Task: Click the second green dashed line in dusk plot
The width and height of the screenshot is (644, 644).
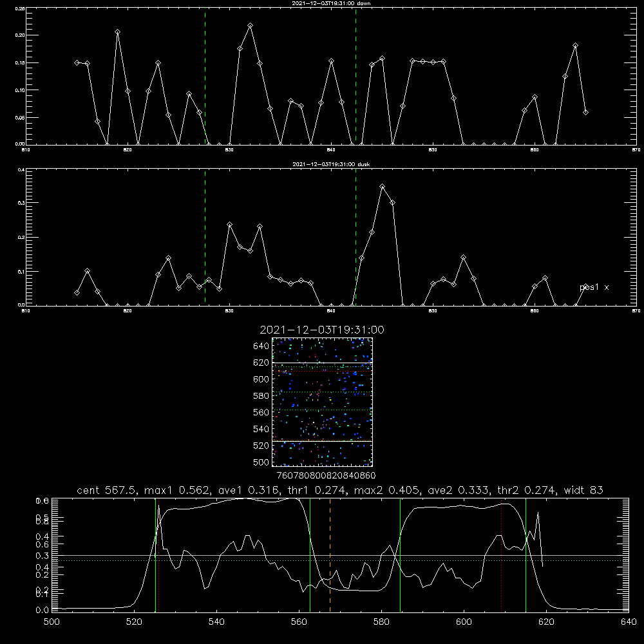Action: 355,238
